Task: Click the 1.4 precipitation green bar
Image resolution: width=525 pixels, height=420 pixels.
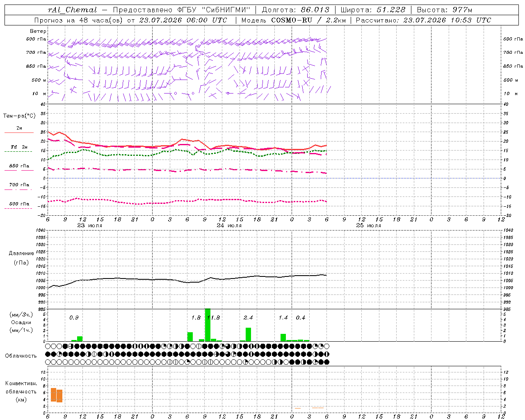Action: [x=283, y=338]
